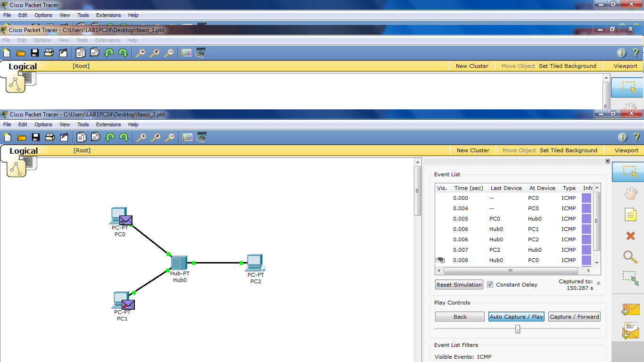Screen dimensions: 644x362
Task: Click New Cluster in fawzi_2 yellow bar
Action: tap(473, 150)
